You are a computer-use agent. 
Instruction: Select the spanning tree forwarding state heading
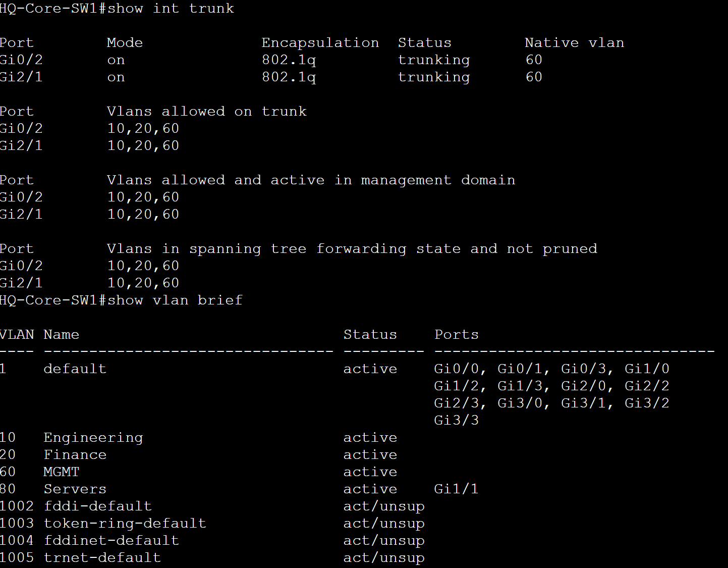tap(352, 249)
